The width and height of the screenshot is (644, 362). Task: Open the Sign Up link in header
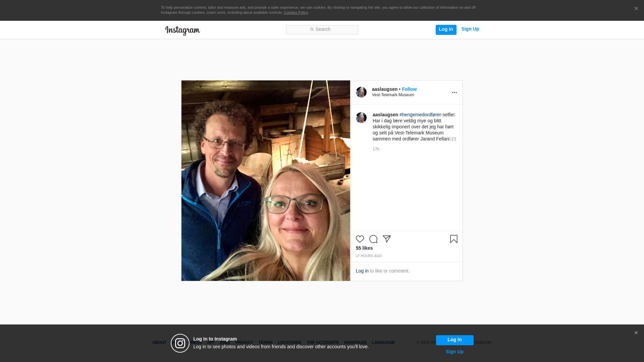(470, 29)
